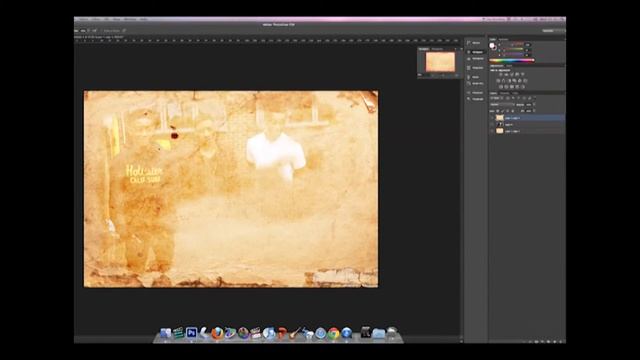The width and height of the screenshot is (640, 360).
Task: Open GarageBand guitar icon in Dock
Action: coord(295,333)
